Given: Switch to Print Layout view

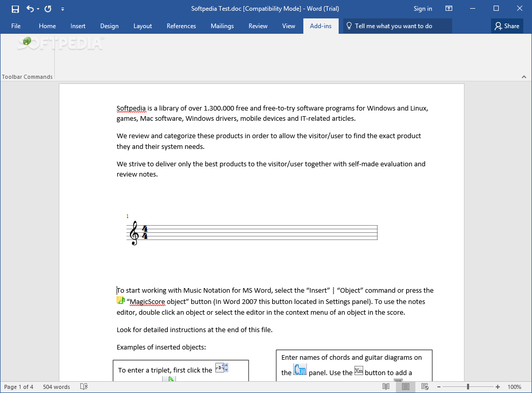Looking at the screenshot, I should 406,386.
